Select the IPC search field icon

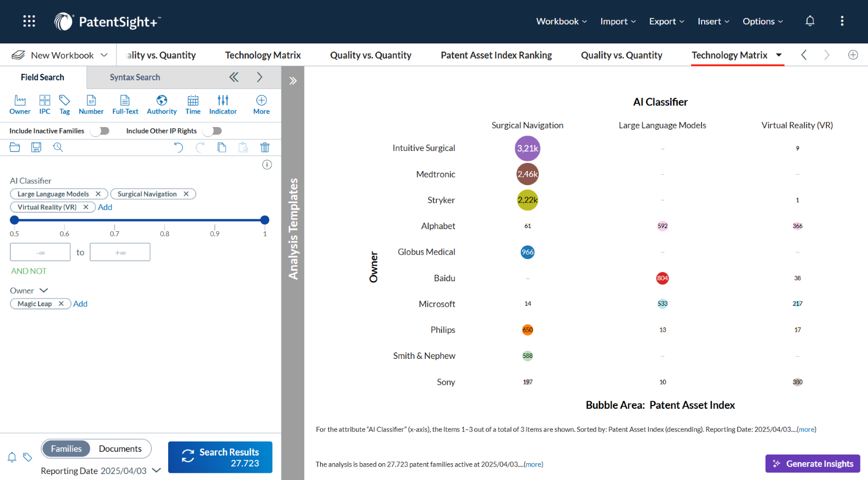pyautogui.click(x=44, y=105)
